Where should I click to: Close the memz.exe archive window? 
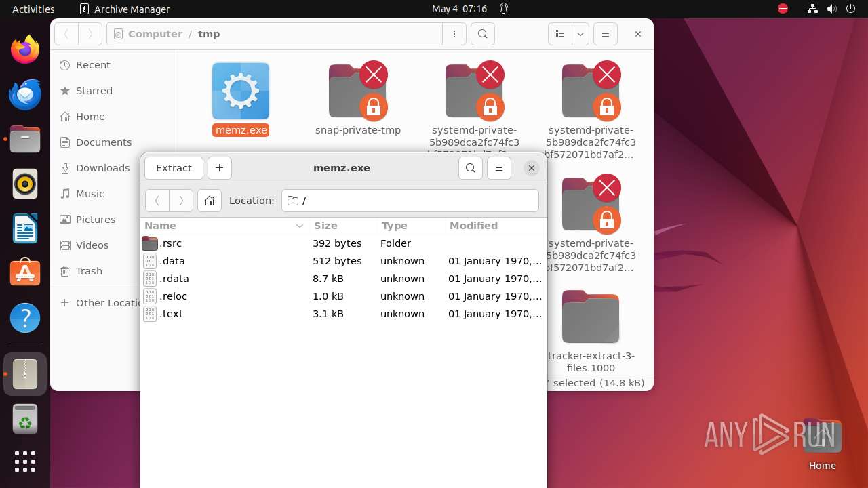532,168
